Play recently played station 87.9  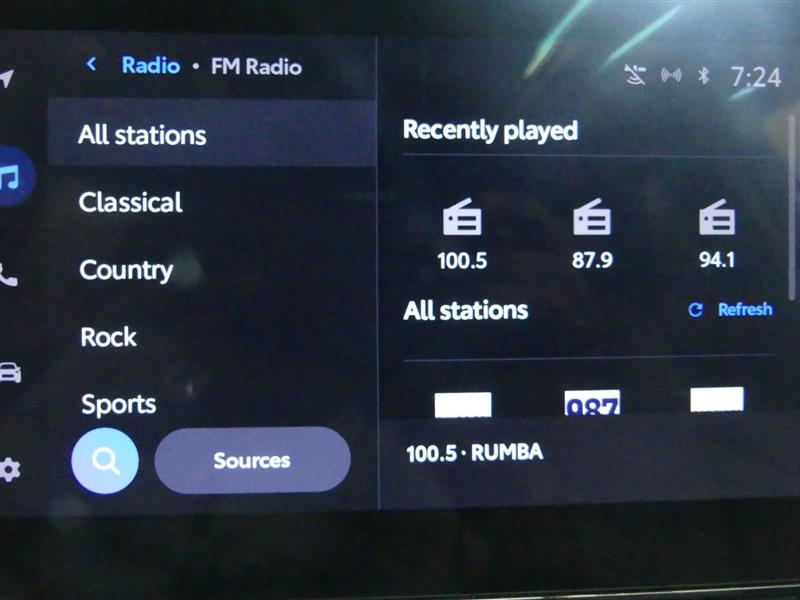point(592,234)
